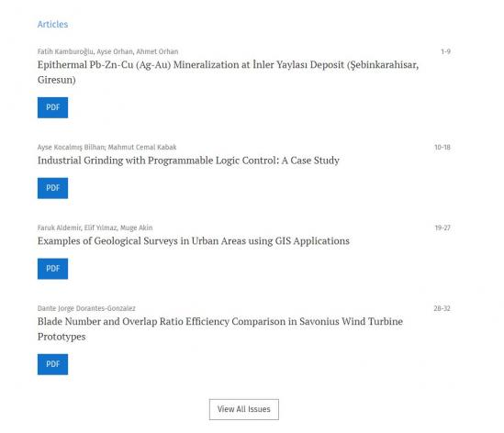This screenshot has width=504, height=433.
Task: Click author line Faruk Aldemir, Elif Yılmaz
Action: tap(95, 228)
